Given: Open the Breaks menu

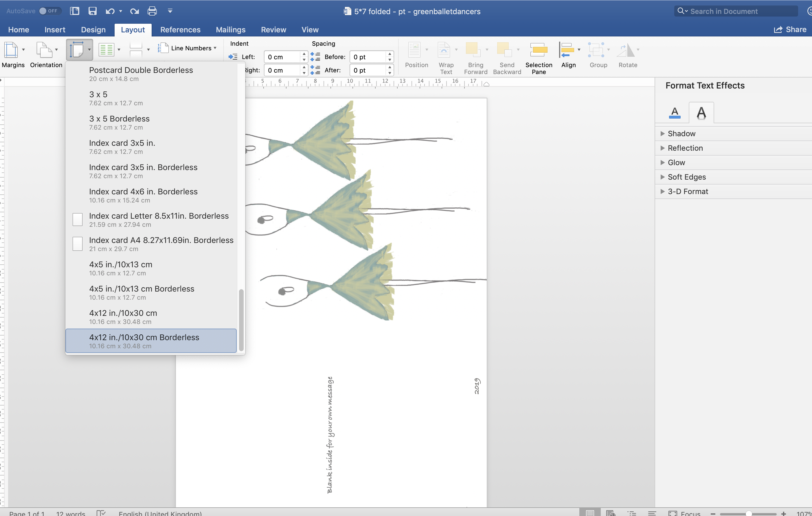Looking at the screenshot, I should [x=139, y=50].
